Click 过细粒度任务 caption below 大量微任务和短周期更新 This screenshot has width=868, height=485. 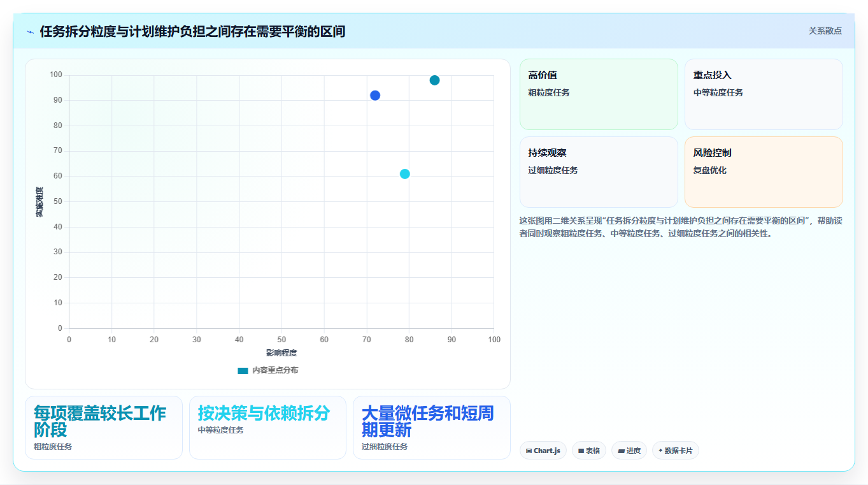tap(385, 447)
